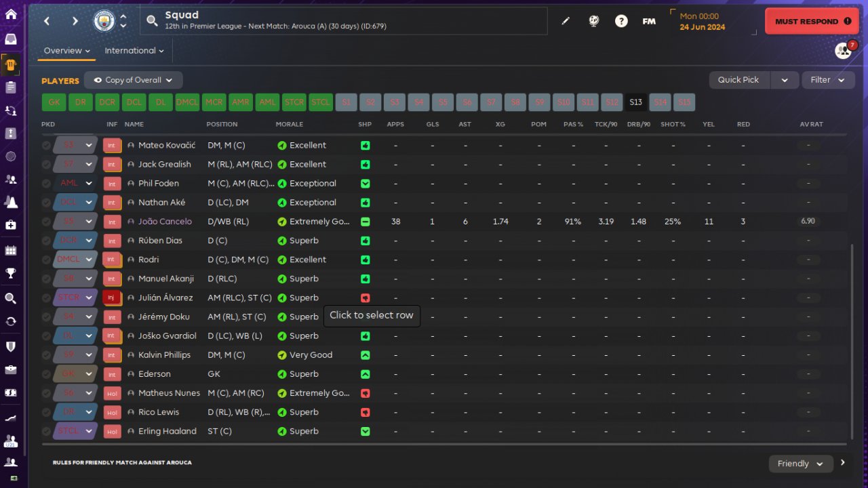Tick the selection circle for Erling Haaland
The image size is (868, 488).
click(46, 431)
